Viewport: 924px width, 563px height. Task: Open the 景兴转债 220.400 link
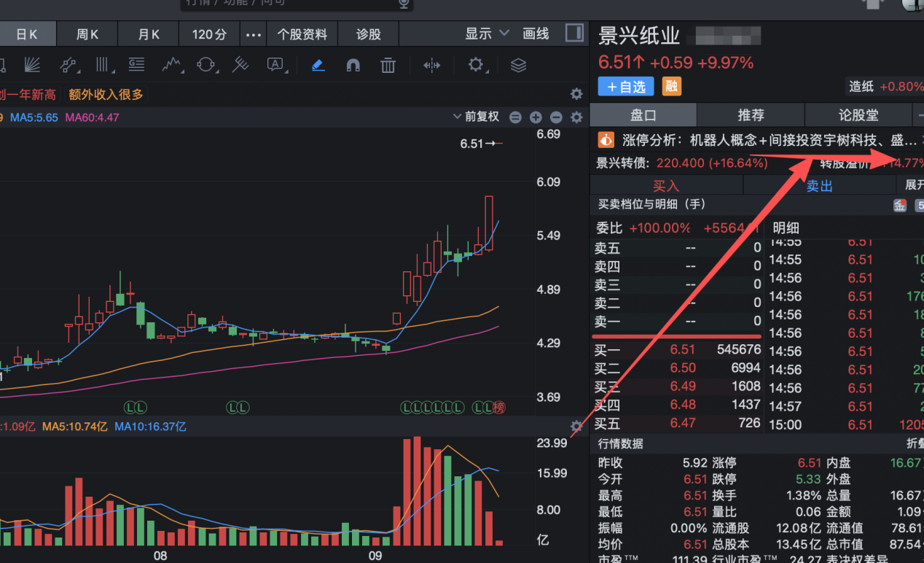[x=682, y=163]
